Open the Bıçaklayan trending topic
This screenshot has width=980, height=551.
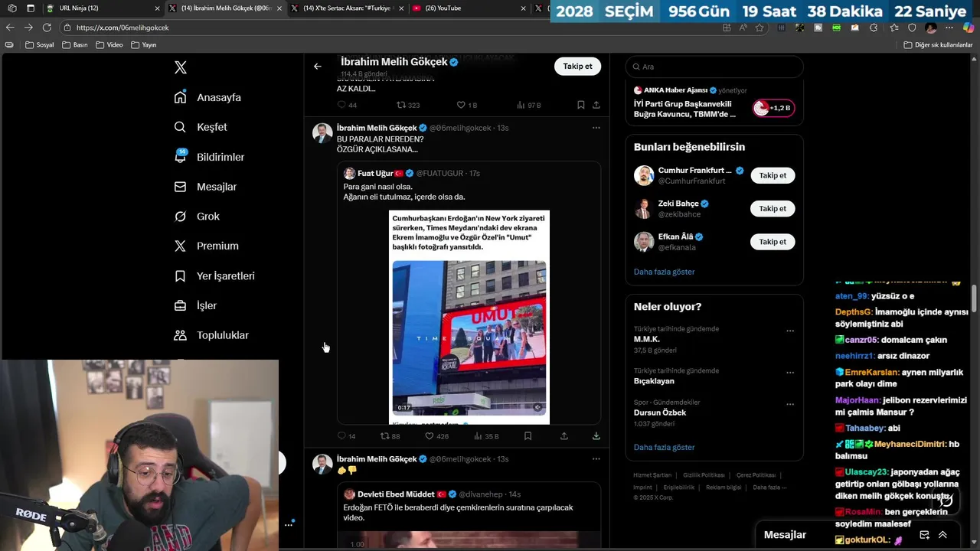654,381
